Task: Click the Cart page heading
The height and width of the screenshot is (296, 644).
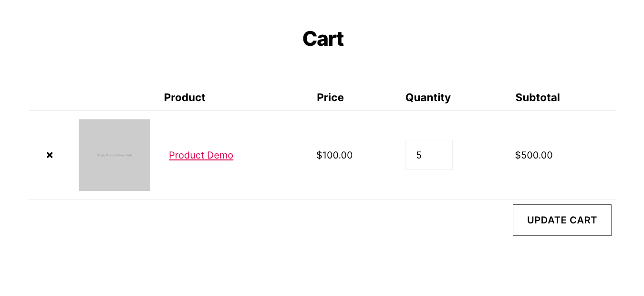Action: [x=322, y=39]
